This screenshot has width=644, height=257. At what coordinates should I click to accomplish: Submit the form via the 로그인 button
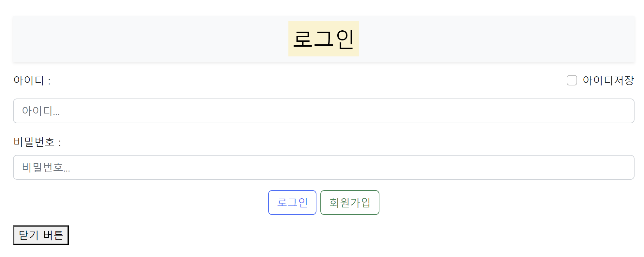click(292, 203)
